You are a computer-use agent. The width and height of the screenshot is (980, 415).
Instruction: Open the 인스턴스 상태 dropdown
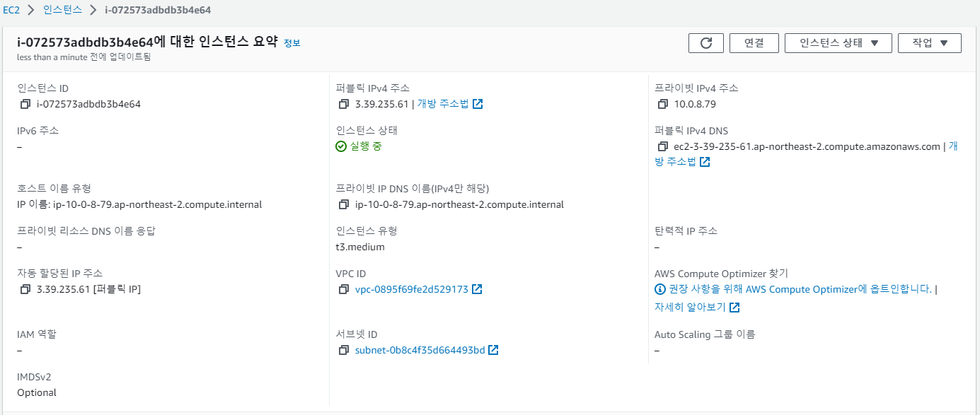coord(838,43)
